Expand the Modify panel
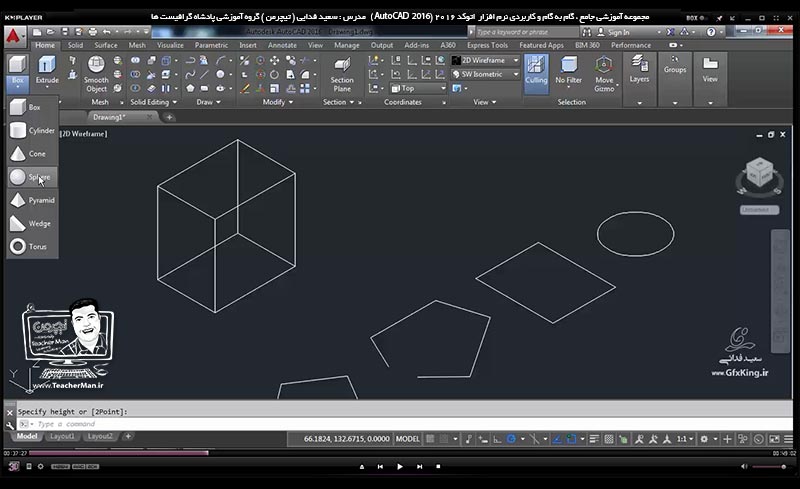This screenshot has height=489, width=800. coord(278,102)
